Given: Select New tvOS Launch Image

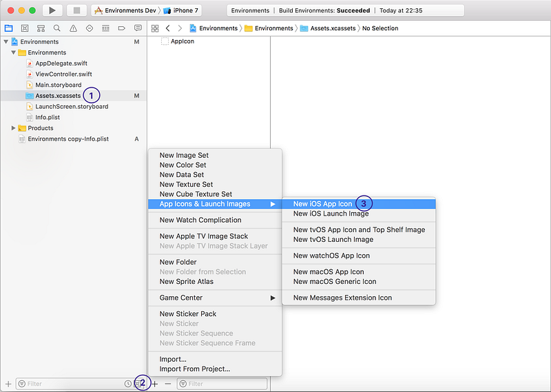Looking at the screenshot, I should pos(359,240).
